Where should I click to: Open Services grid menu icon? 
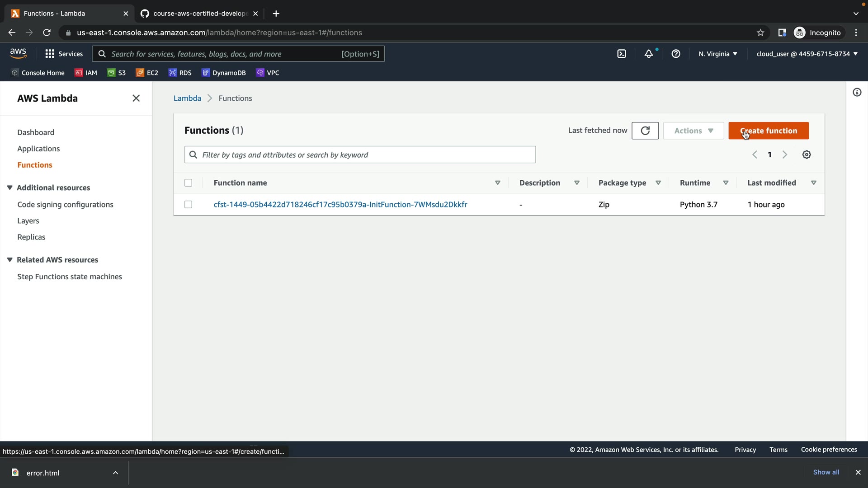[x=50, y=54]
